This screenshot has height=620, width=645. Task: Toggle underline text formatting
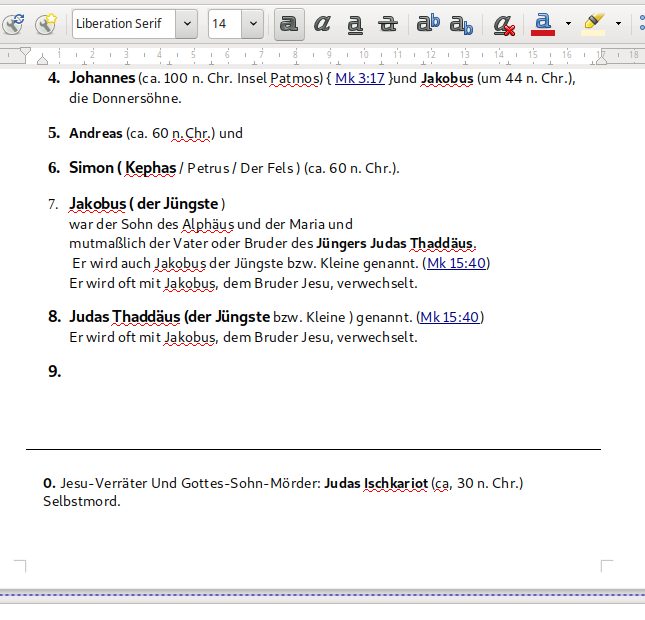pos(355,24)
